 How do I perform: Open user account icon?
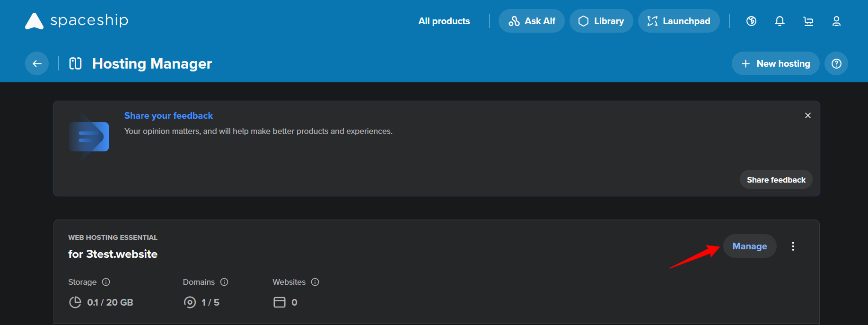click(836, 21)
